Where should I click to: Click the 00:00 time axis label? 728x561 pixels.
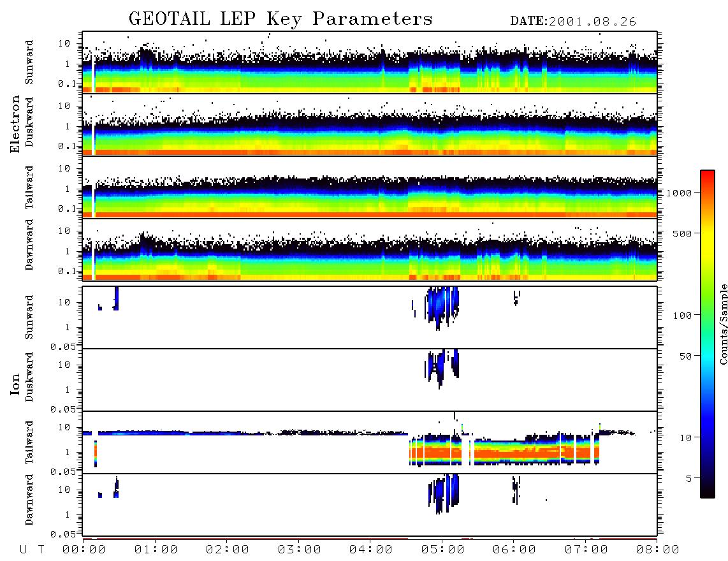(x=84, y=550)
